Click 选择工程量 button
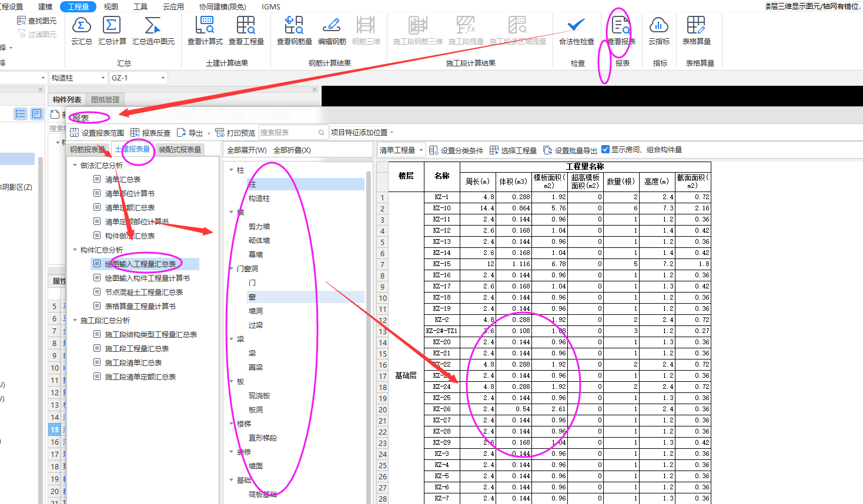Image resolution: width=863 pixels, height=504 pixels. coord(513,150)
